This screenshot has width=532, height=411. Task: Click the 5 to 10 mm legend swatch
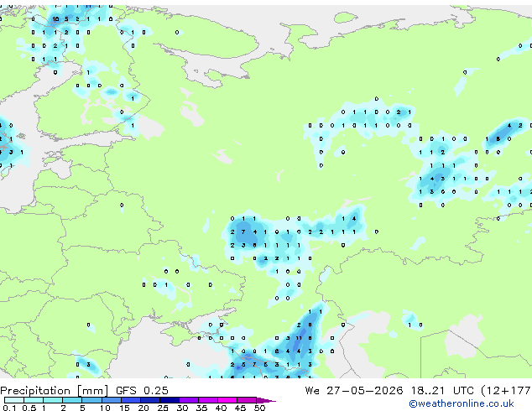pos(91,400)
